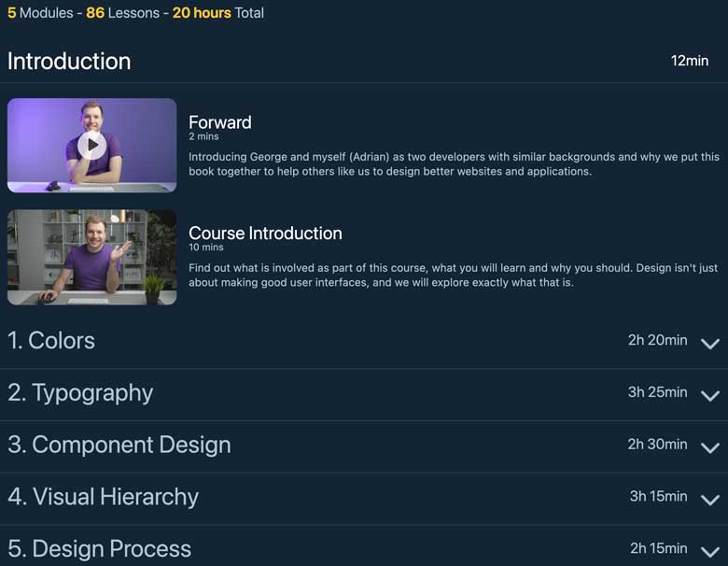The width and height of the screenshot is (728, 566).
Task: Click the 3h 25min Typography duration
Action: 657,391
